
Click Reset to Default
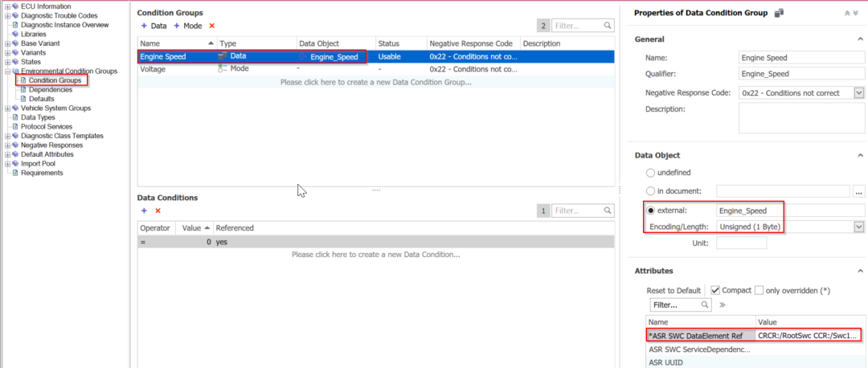674,290
